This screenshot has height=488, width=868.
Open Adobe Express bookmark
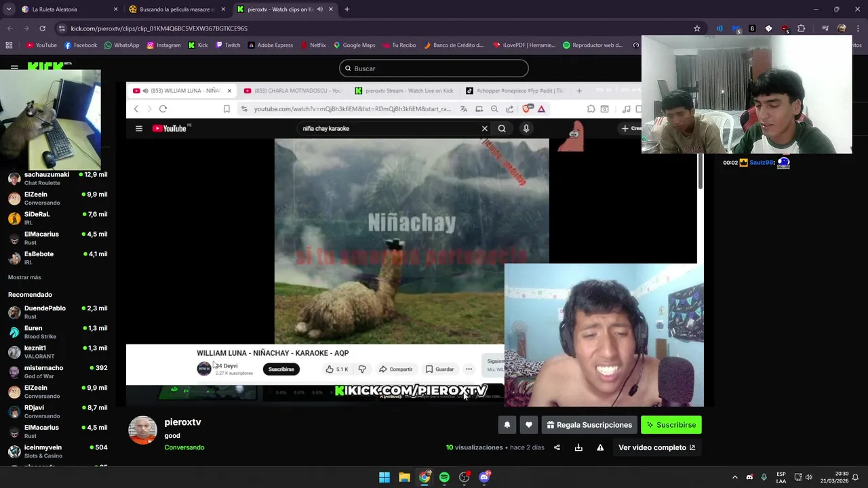pos(271,45)
